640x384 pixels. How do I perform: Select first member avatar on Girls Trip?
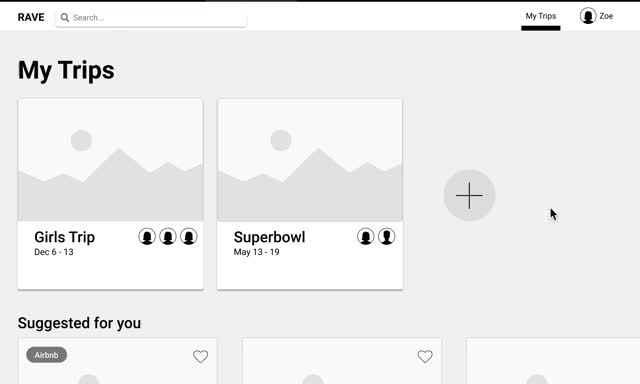pos(147,236)
